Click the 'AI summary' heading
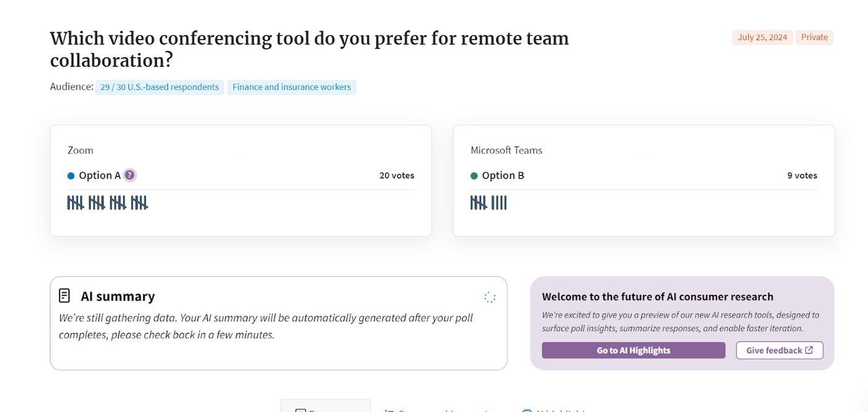 coord(118,296)
